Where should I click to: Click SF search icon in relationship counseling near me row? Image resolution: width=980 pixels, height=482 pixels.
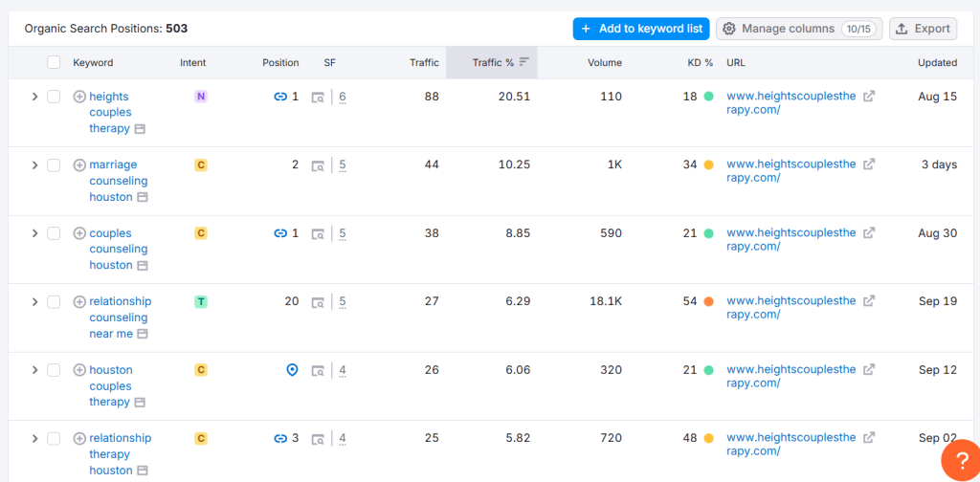point(318,302)
